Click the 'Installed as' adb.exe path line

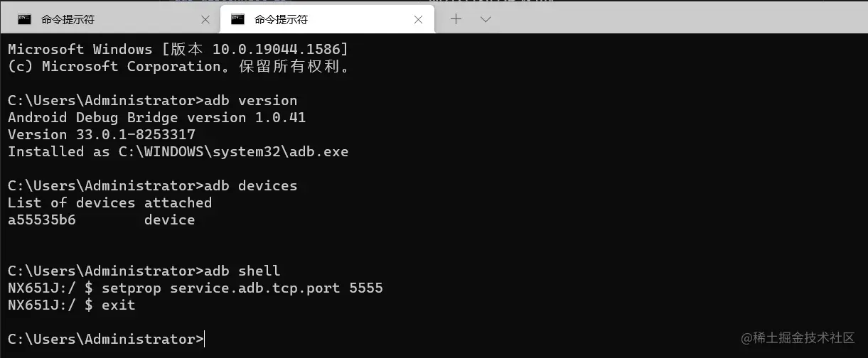tap(178, 151)
